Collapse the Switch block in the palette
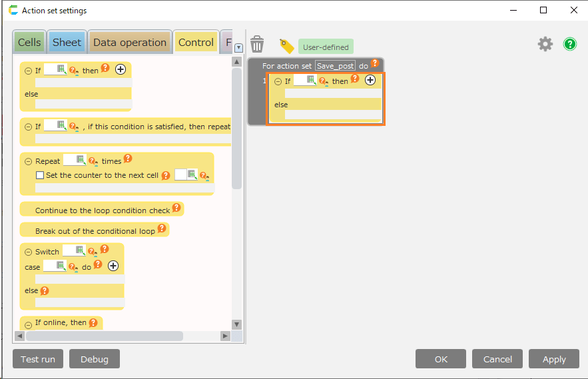Viewport: 588px width, 379px height. (28, 252)
